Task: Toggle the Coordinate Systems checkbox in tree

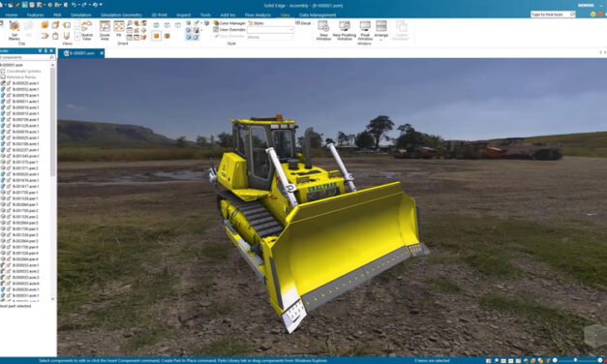Action: point(3,72)
